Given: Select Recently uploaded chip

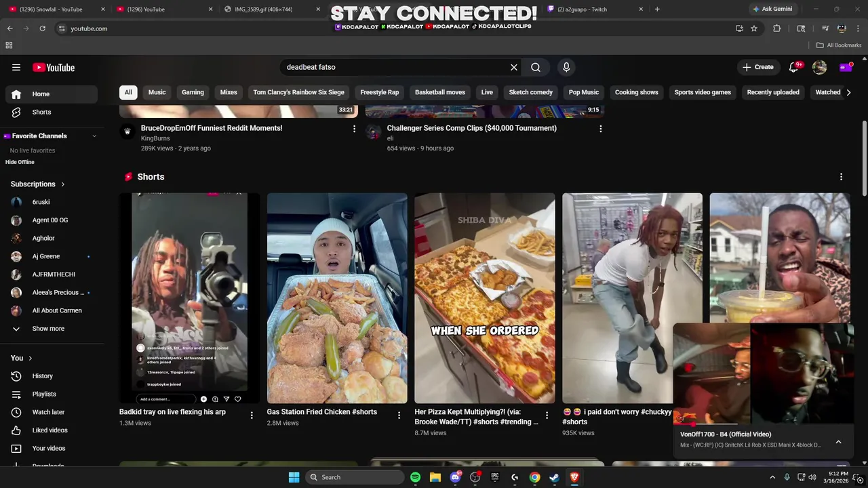Looking at the screenshot, I should 773,92.
